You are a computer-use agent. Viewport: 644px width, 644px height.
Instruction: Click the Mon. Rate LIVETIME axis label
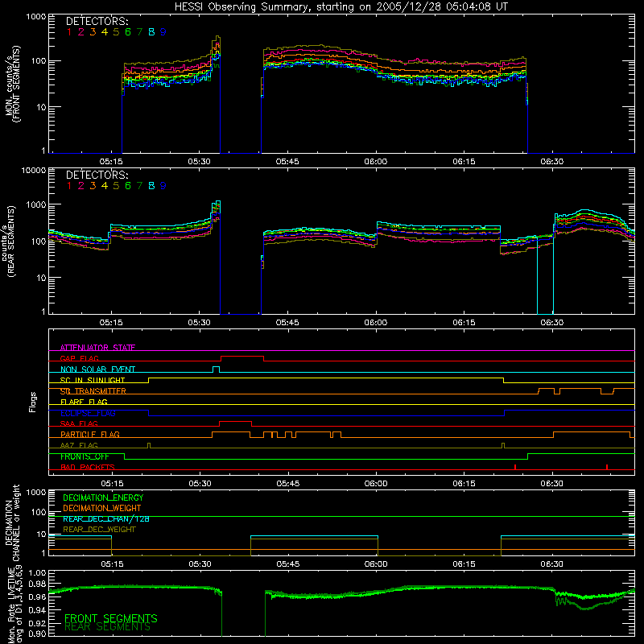pyautogui.click(x=15, y=604)
